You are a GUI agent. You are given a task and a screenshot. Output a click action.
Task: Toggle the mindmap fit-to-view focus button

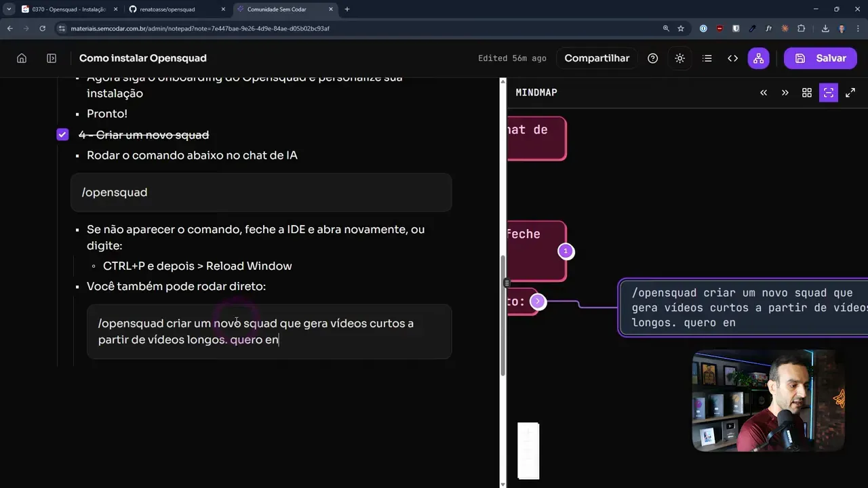[828, 93]
